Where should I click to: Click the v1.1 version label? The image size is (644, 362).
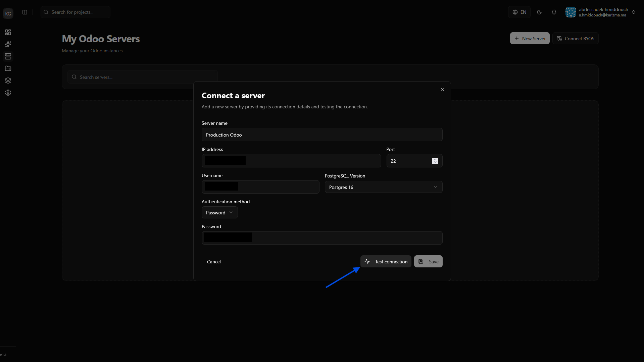point(3,355)
